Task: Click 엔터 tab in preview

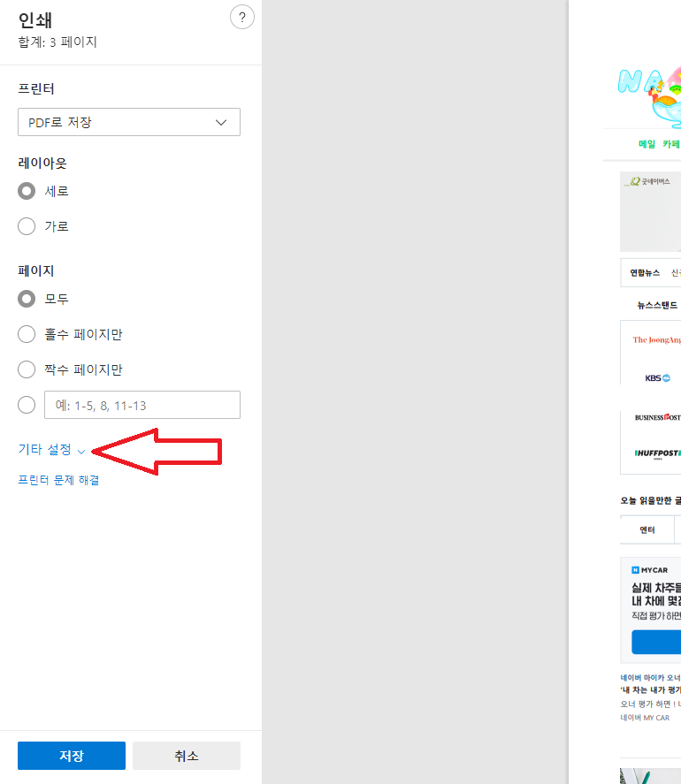Action: 647,529
